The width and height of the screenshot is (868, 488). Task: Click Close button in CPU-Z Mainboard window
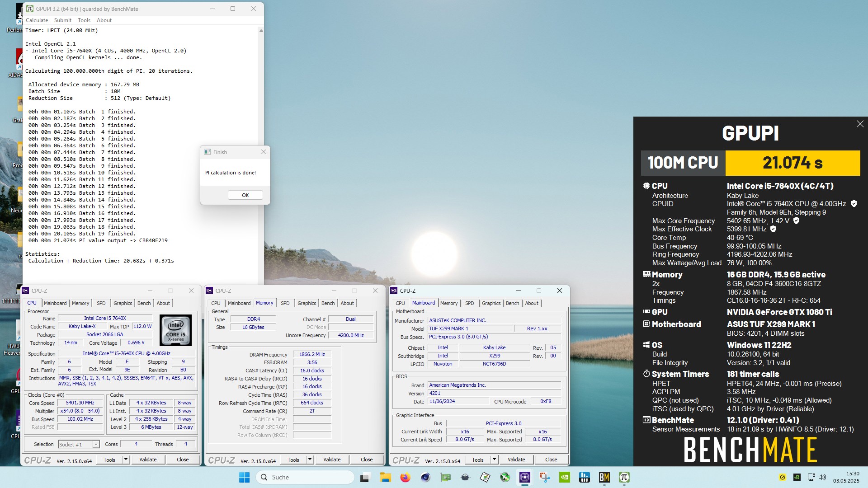click(x=551, y=460)
